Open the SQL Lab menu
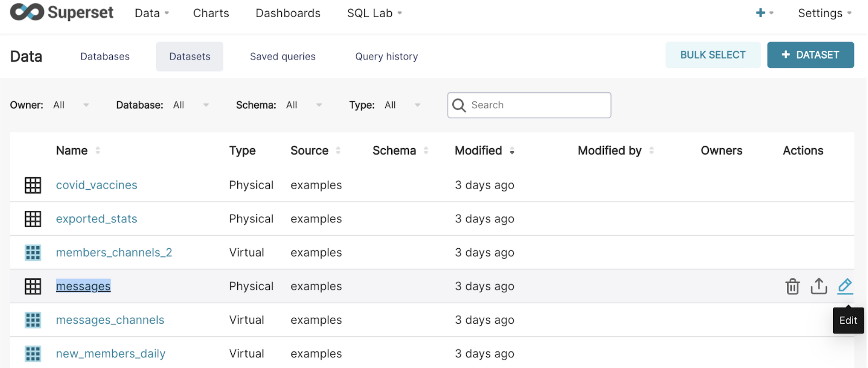 (x=374, y=13)
